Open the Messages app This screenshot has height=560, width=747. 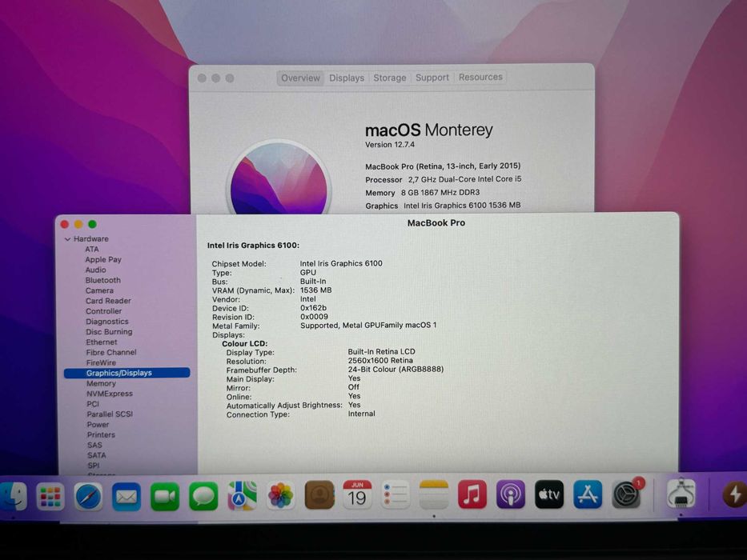pyautogui.click(x=203, y=497)
